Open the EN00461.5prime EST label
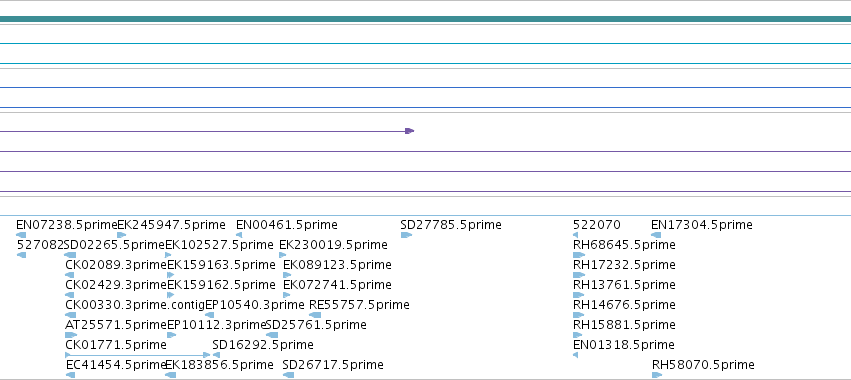The image size is (851, 380). point(287,225)
